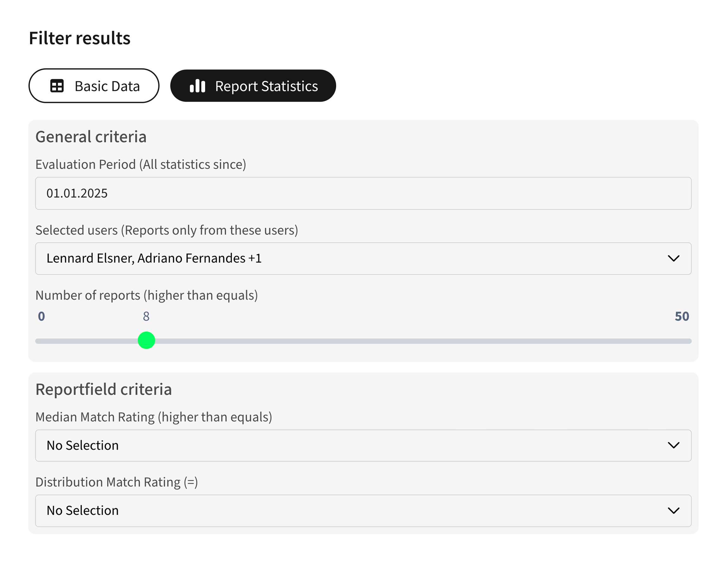Click chevron arrow of Median Match Rating
The height and width of the screenshot is (562, 728).
(x=673, y=446)
